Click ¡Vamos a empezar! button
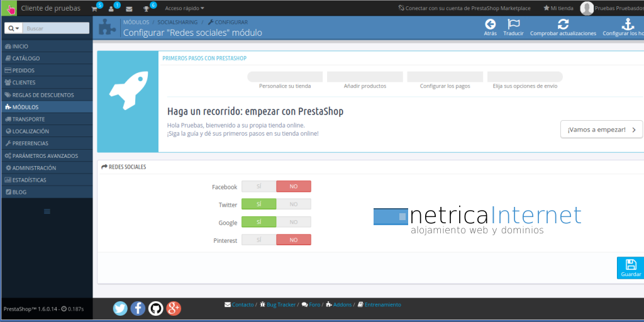The image size is (644, 322). click(601, 130)
